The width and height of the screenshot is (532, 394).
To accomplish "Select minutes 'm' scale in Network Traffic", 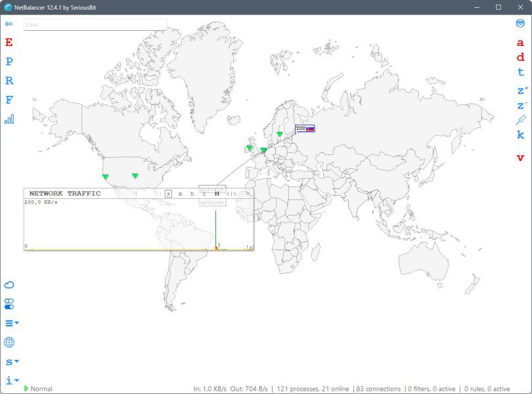I will (x=180, y=194).
